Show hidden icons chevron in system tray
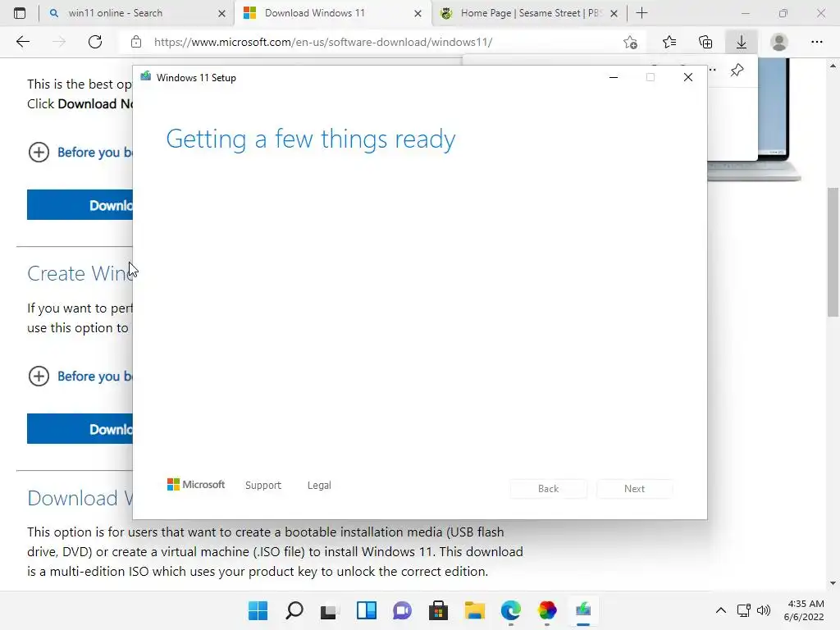This screenshot has height=630, width=840. (721, 610)
